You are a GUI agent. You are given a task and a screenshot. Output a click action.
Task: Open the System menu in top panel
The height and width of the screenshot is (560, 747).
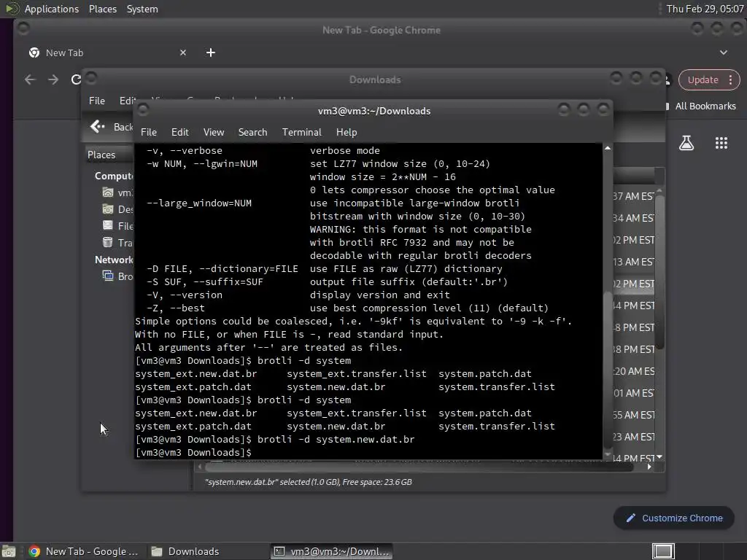tap(142, 9)
